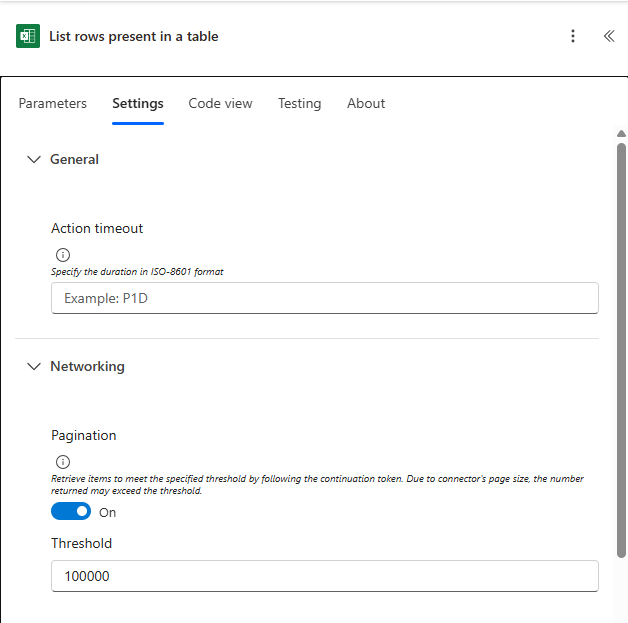Open the About tab
Viewport: 628px width, 623px height.
click(366, 103)
